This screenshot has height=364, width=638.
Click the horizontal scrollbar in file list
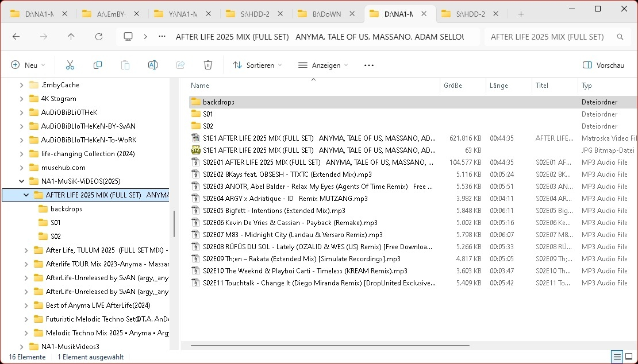330,346
